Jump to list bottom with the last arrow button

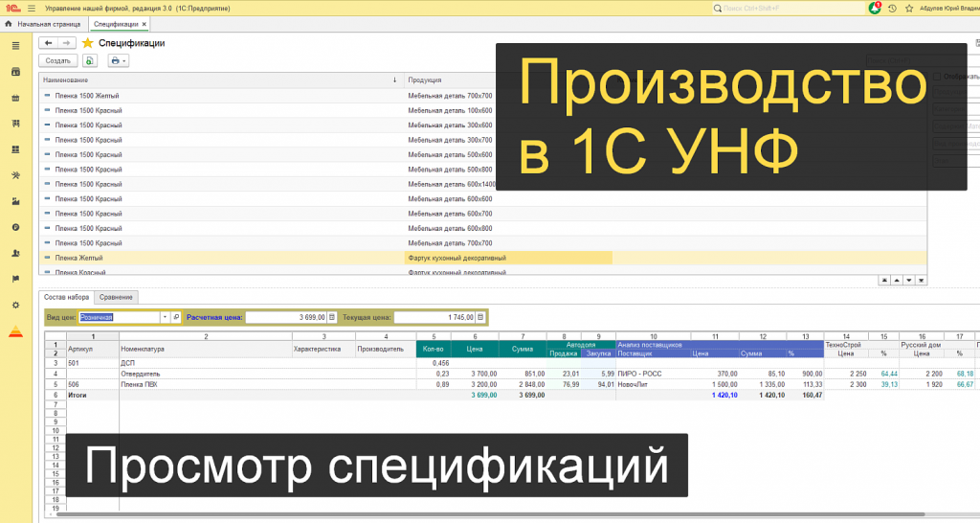pos(921,281)
